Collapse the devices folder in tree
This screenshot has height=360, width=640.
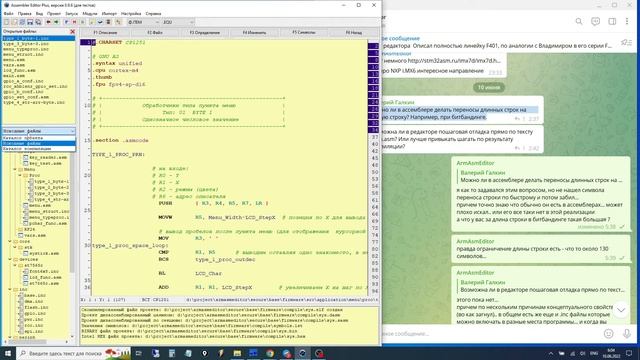tap(10, 259)
